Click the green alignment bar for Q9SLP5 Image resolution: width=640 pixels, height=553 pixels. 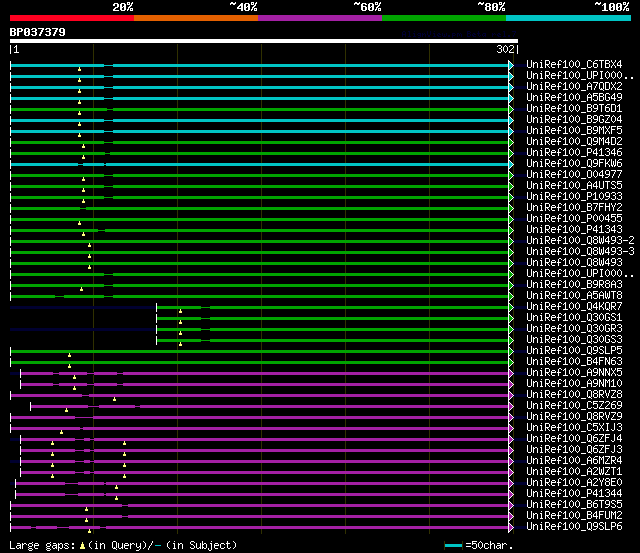click(260, 351)
